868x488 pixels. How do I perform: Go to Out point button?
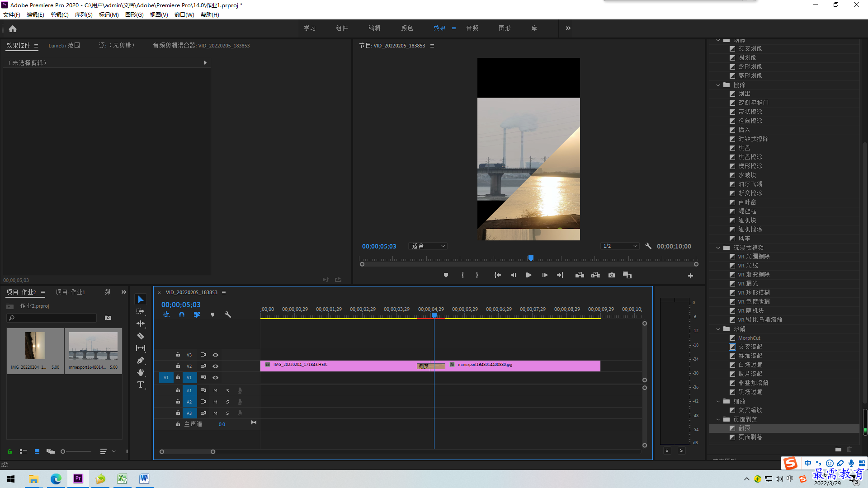(560, 275)
